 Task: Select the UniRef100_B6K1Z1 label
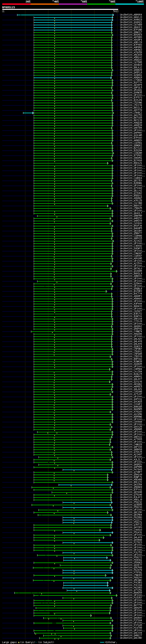pos(131,163)
